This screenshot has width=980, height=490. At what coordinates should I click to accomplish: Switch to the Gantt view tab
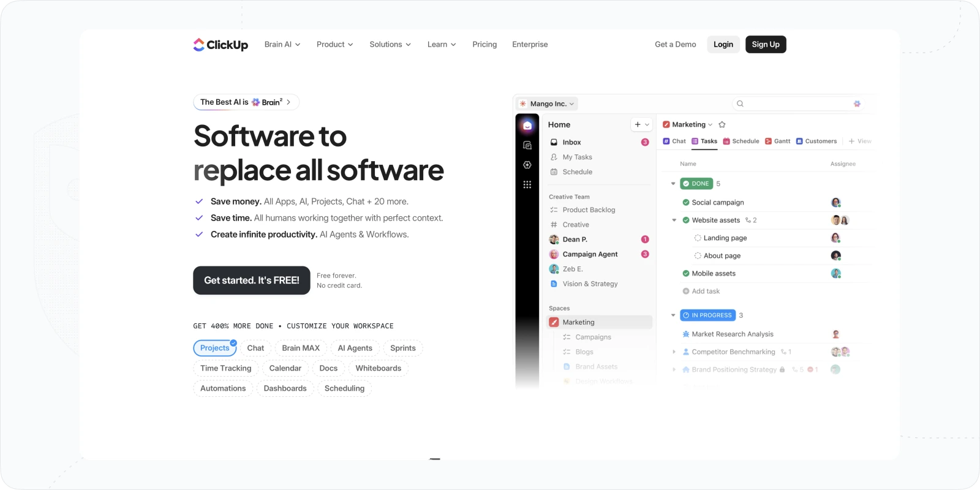[778, 141]
